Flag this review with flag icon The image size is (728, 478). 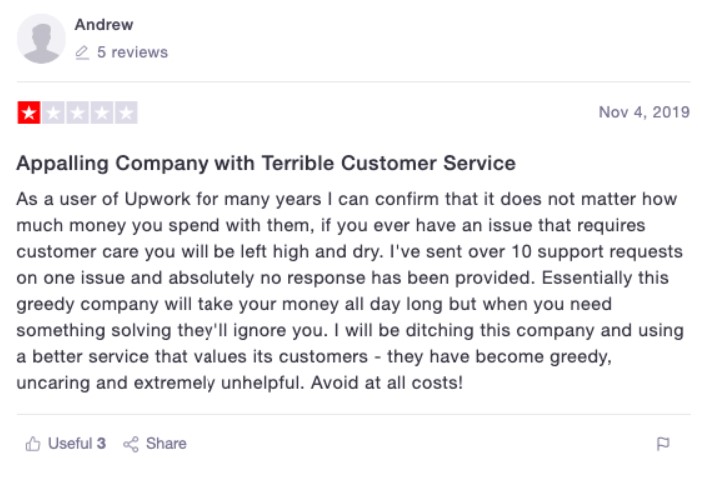coord(663,444)
